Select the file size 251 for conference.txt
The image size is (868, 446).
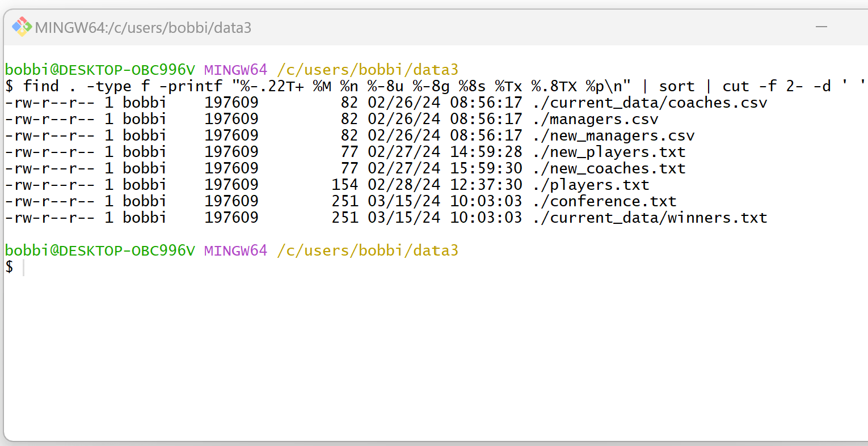[347, 201]
